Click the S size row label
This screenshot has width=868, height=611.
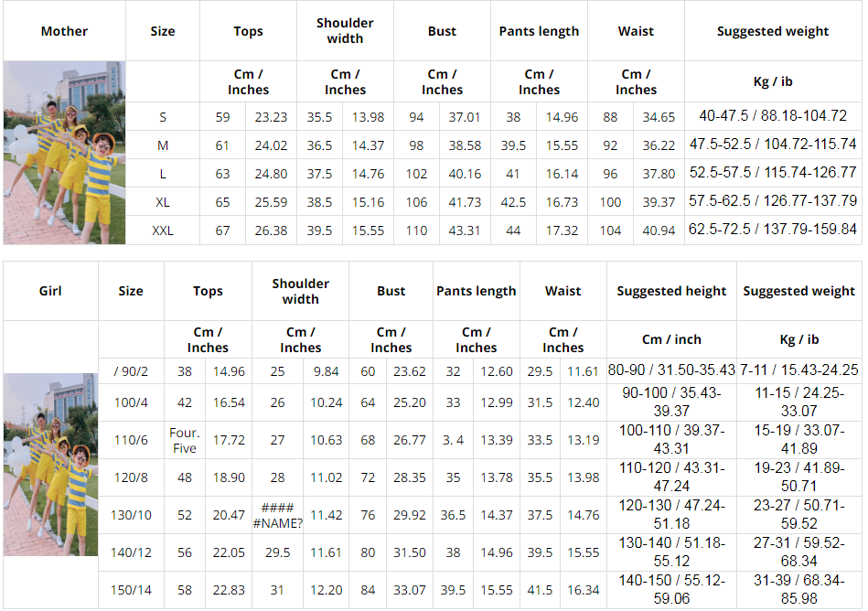point(163,117)
